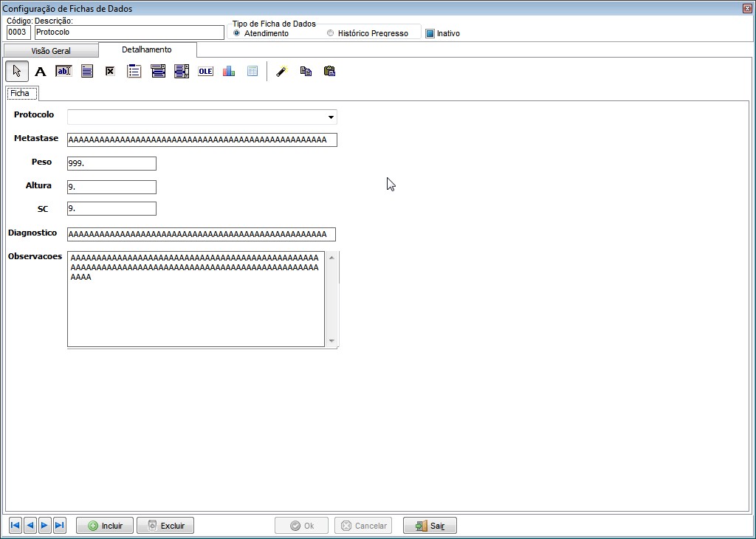Select the Histórico Pregresso radio option
Screen dimensions: 756x539
[330, 33]
